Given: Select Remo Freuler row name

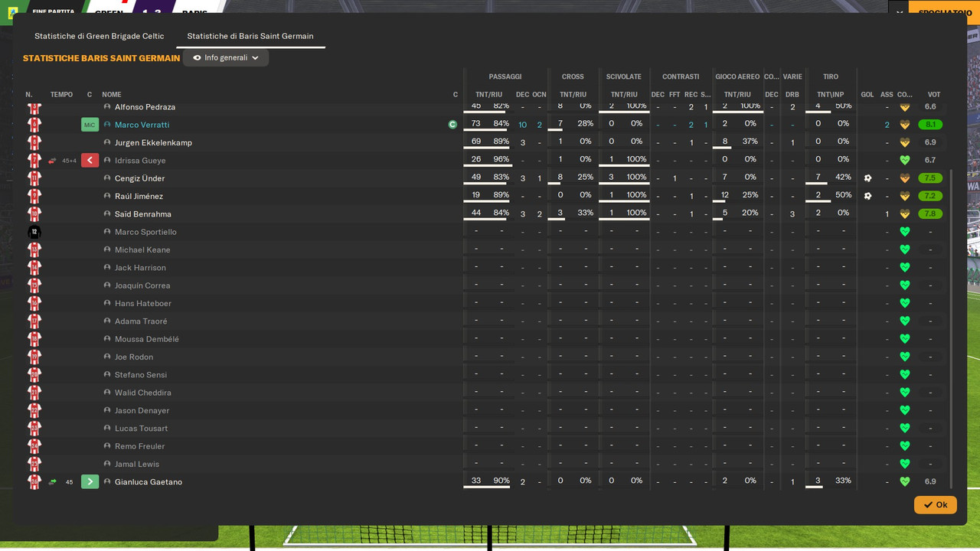Looking at the screenshot, I should click(x=140, y=446).
